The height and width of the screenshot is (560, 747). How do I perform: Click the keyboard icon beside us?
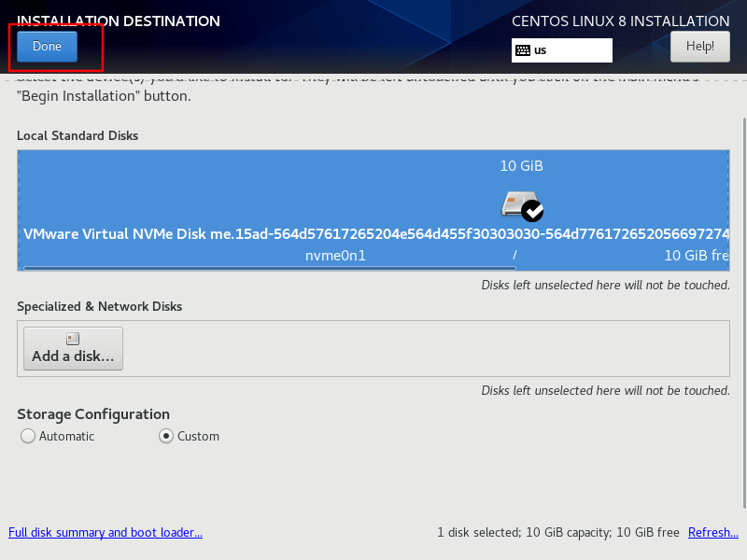click(x=523, y=50)
